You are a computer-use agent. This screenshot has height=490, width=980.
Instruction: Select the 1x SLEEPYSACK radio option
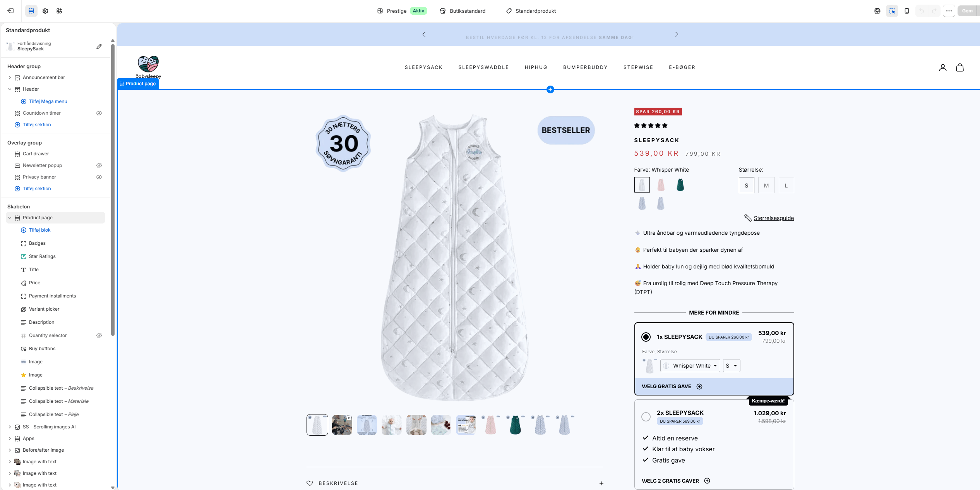click(646, 337)
